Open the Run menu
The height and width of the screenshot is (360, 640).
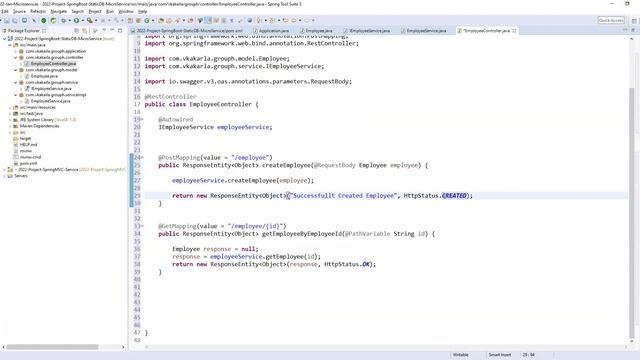pyautogui.click(x=110, y=11)
